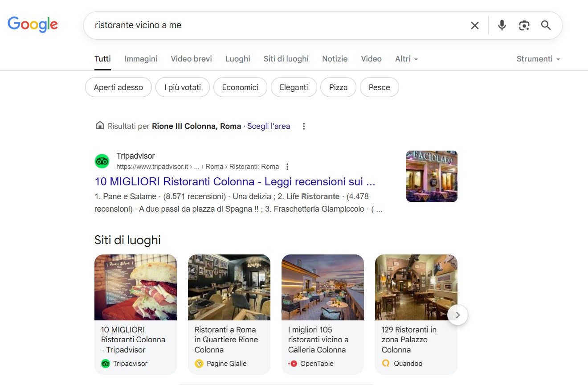Open Google Lens image search icon
The width and height of the screenshot is (588, 385).
tap(524, 25)
